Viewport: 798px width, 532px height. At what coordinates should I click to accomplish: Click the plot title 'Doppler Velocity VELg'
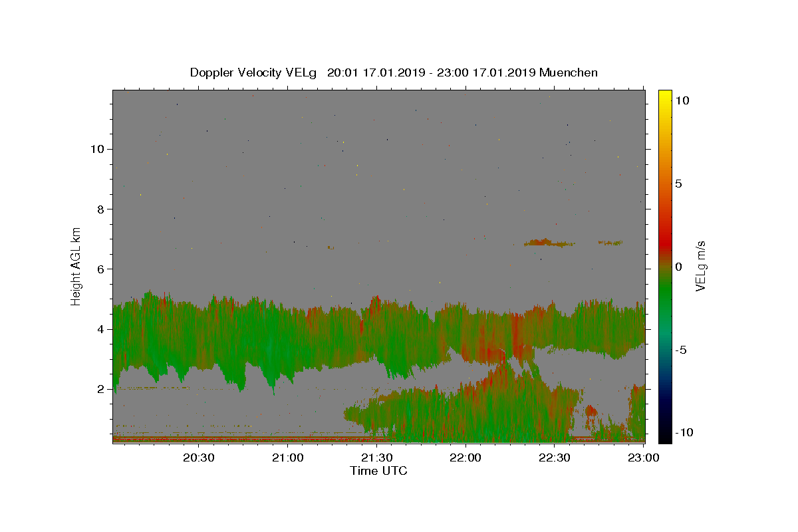click(255, 72)
